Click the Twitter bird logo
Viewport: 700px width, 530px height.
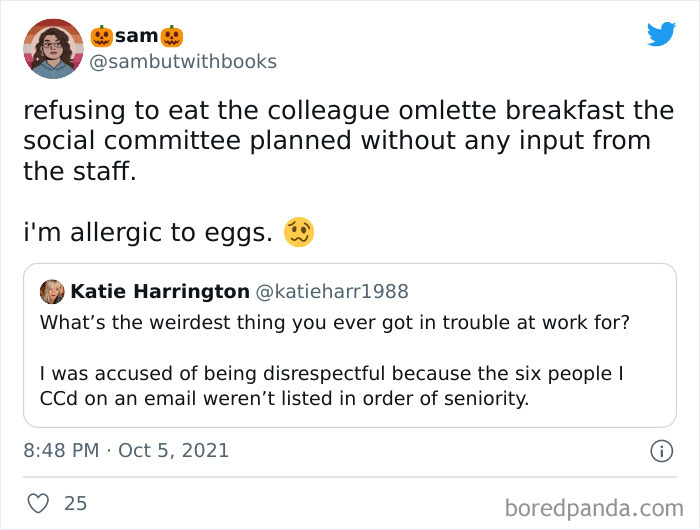661,34
